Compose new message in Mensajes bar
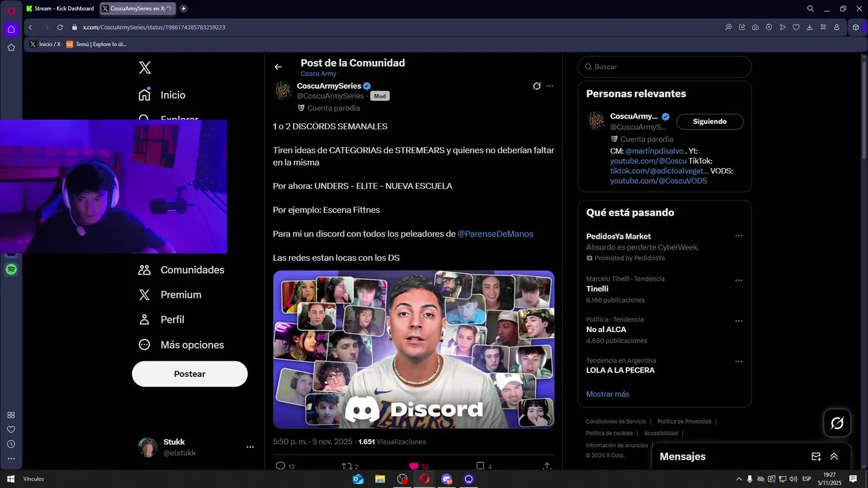 pyautogui.click(x=816, y=457)
